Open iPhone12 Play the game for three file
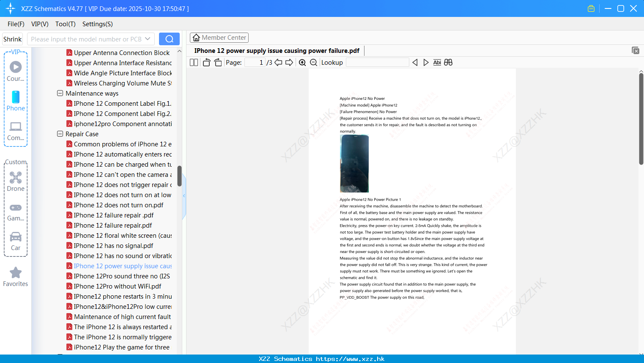The width and height of the screenshot is (644, 363). (118, 347)
